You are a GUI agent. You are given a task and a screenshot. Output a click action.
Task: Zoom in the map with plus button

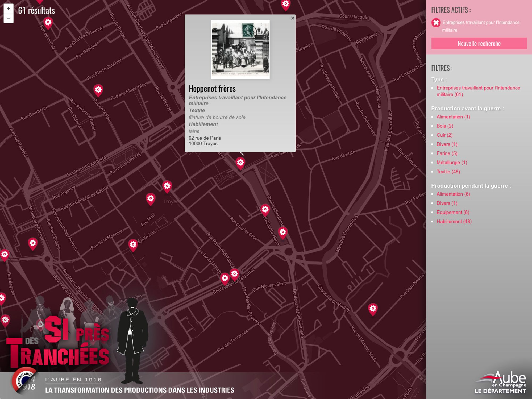click(x=9, y=9)
